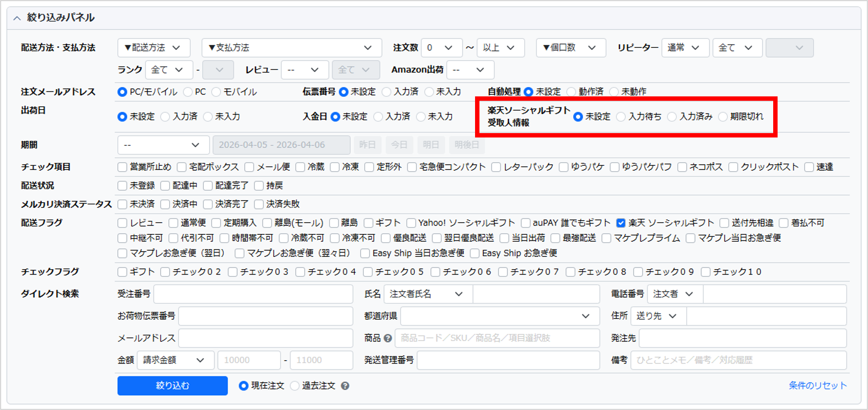Open the ▼配送方法 dropdown
This screenshot has width=868, height=410.
pyautogui.click(x=153, y=48)
